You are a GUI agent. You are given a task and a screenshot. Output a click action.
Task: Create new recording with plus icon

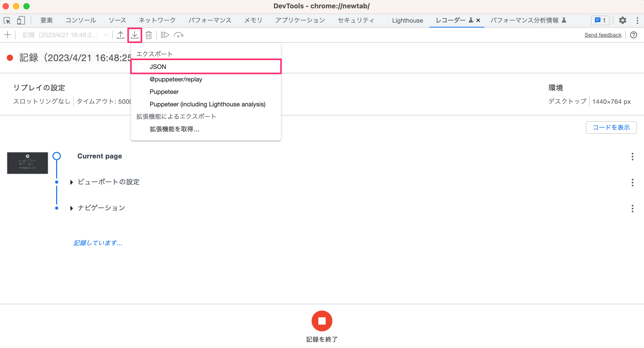(x=8, y=35)
